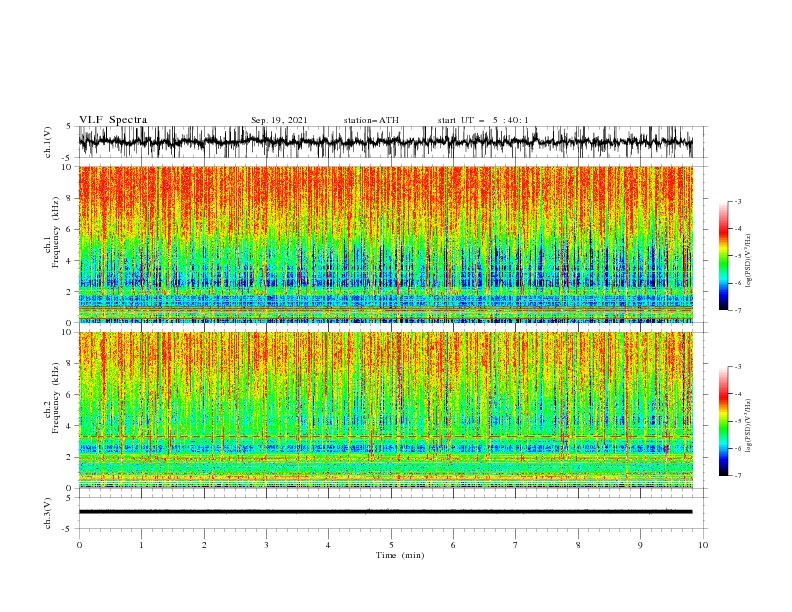Click the "ch.1(V)" waveform axis label

[48, 142]
